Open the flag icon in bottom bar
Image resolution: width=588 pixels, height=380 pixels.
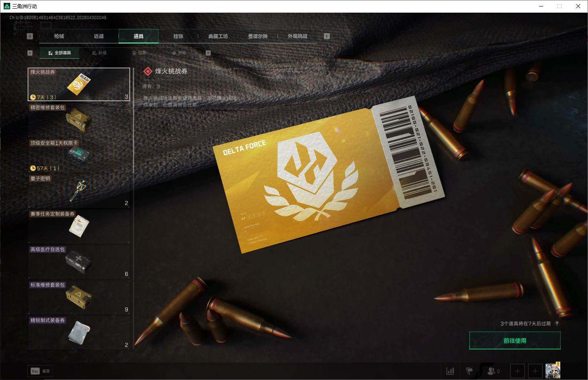coord(469,371)
